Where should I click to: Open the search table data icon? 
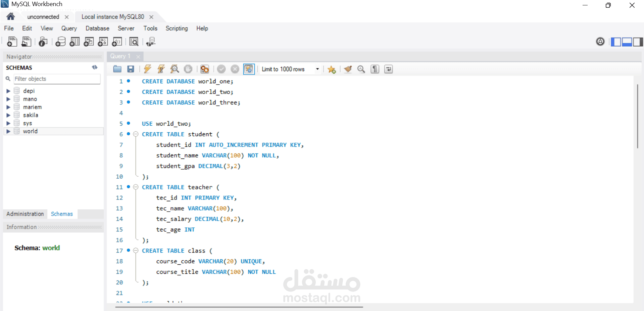(134, 42)
